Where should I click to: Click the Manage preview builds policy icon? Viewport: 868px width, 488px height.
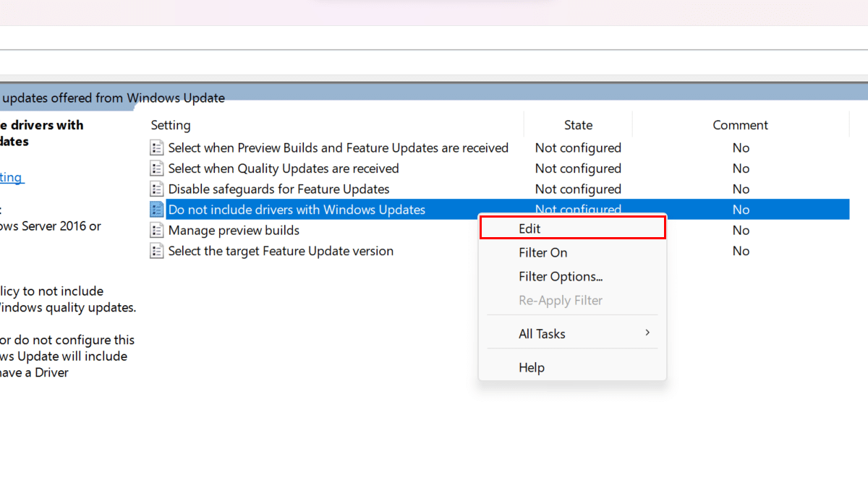click(x=156, y=231)
